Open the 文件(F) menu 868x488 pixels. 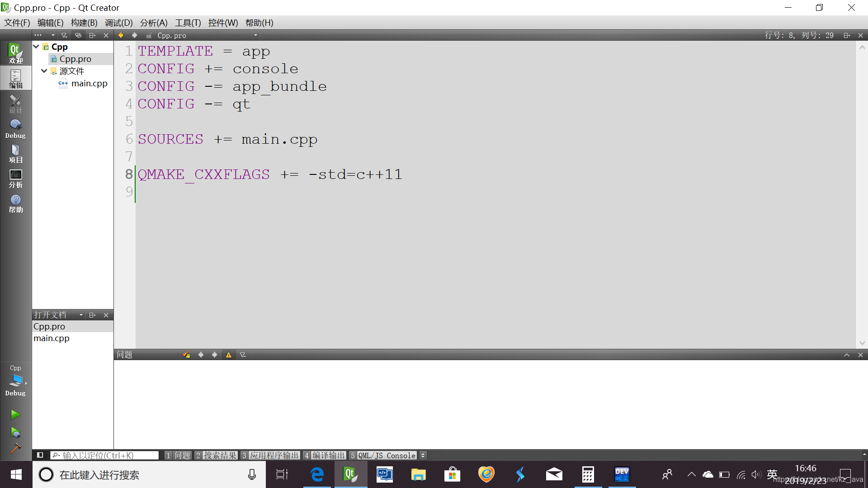point(17,23)
